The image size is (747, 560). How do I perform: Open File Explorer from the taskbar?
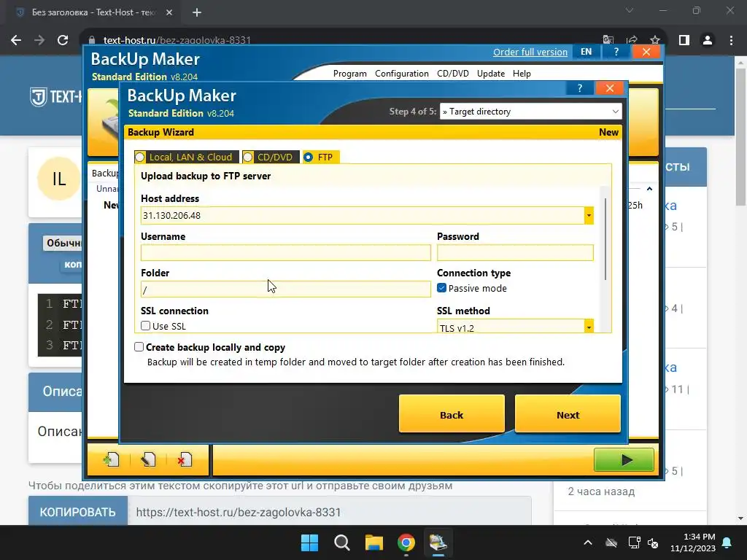374,542
